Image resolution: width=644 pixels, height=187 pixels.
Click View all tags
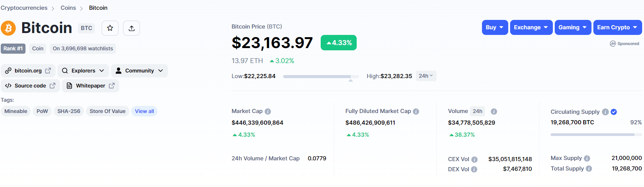(x=144, y=111)
